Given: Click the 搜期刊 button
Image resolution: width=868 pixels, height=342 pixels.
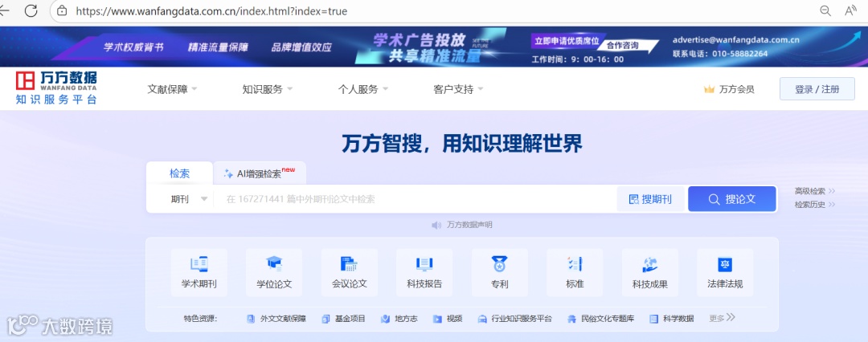Looking at the screenshot, I should pyautogui.click(x=650, y=199).
